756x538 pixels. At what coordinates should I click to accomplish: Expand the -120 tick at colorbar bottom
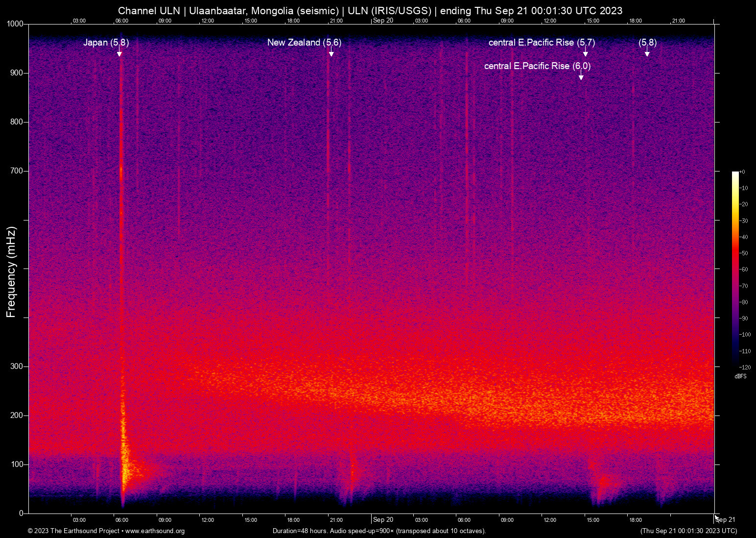pyautogui.click(x=746, y=367)
